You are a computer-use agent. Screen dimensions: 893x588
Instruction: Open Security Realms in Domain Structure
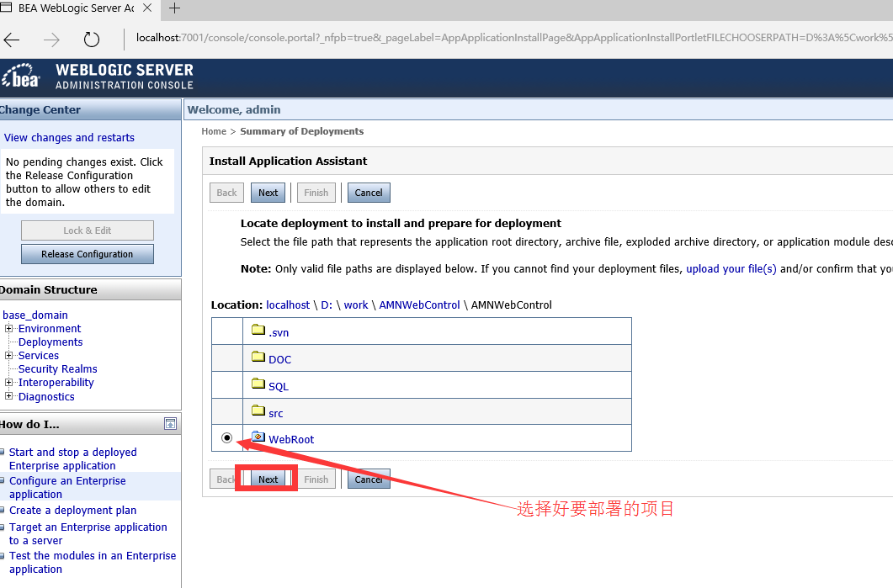[x=57, y=368]
